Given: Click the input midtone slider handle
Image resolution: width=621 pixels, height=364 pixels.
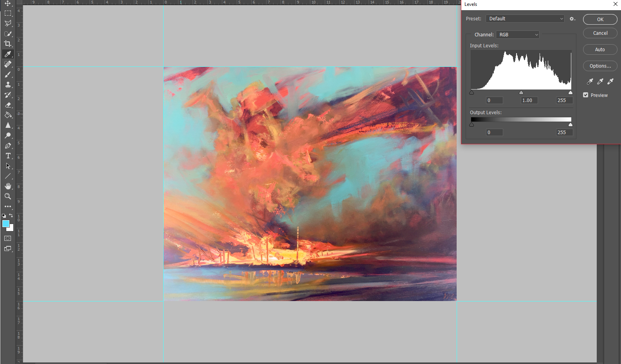Looking at the screenshot, I should pos(521,93).
